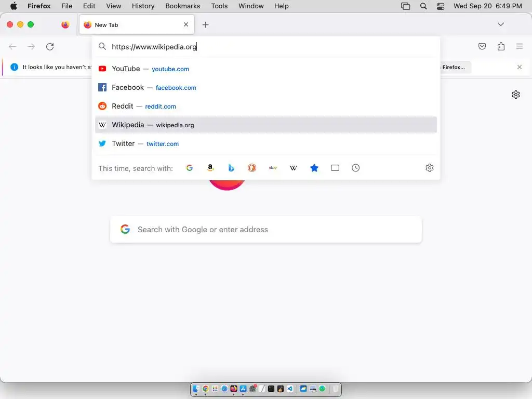Search this time with Wikipedia engine

click(294, 168)
